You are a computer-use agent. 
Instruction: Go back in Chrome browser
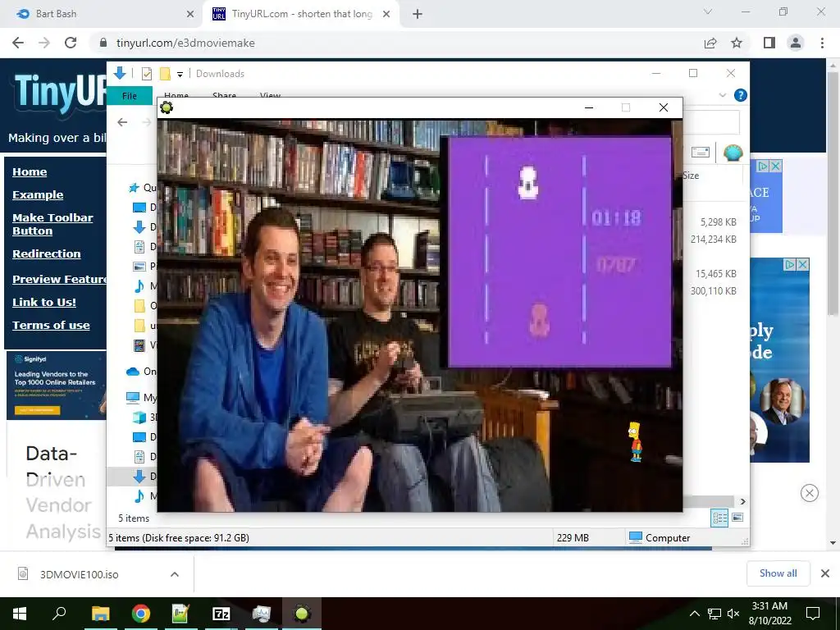[x=18, y=43]
